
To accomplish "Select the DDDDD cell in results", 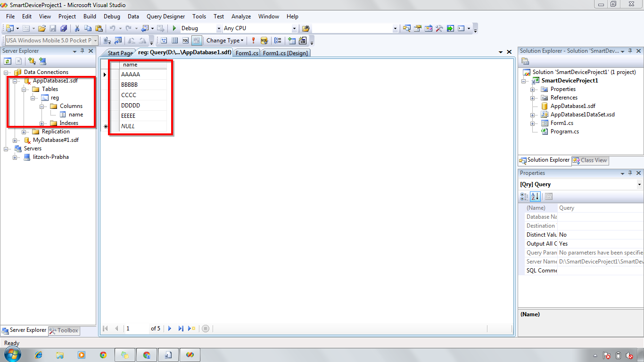I will (x=143, y=106).
